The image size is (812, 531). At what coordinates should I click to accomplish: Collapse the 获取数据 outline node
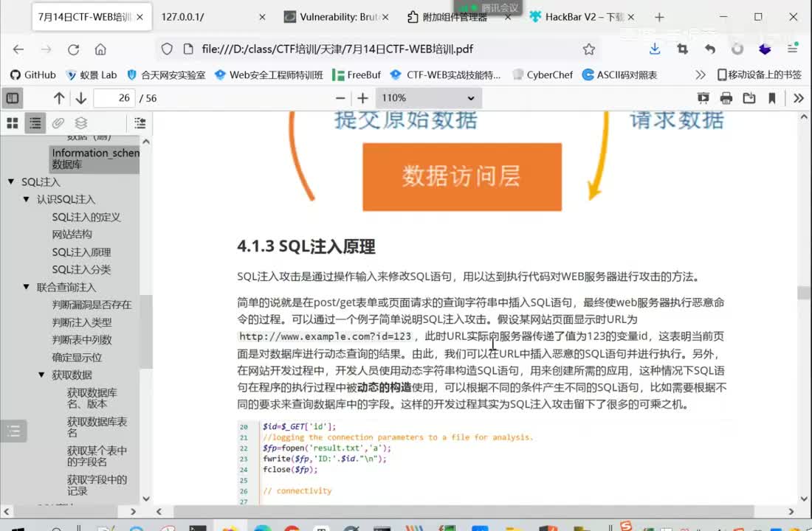tap(41, 375)
